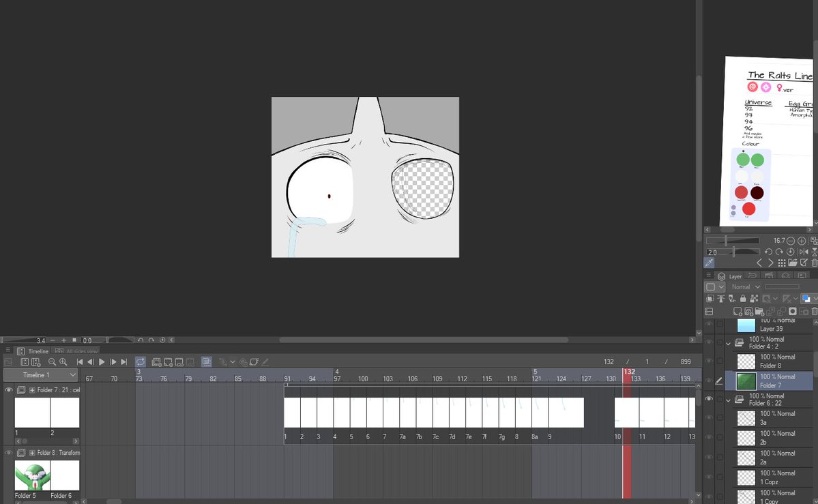
Task: Flip the Sub View image horizontally
Action: [804, 252]
